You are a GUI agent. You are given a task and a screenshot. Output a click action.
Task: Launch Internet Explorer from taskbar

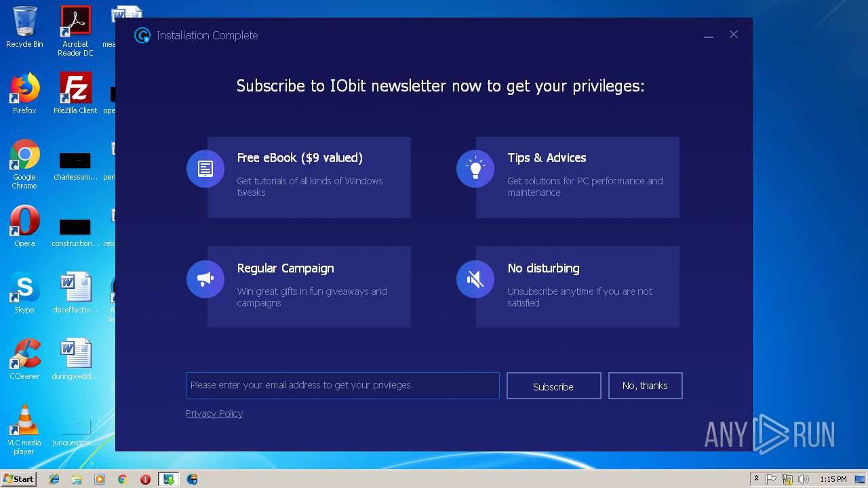click(54, 479)
